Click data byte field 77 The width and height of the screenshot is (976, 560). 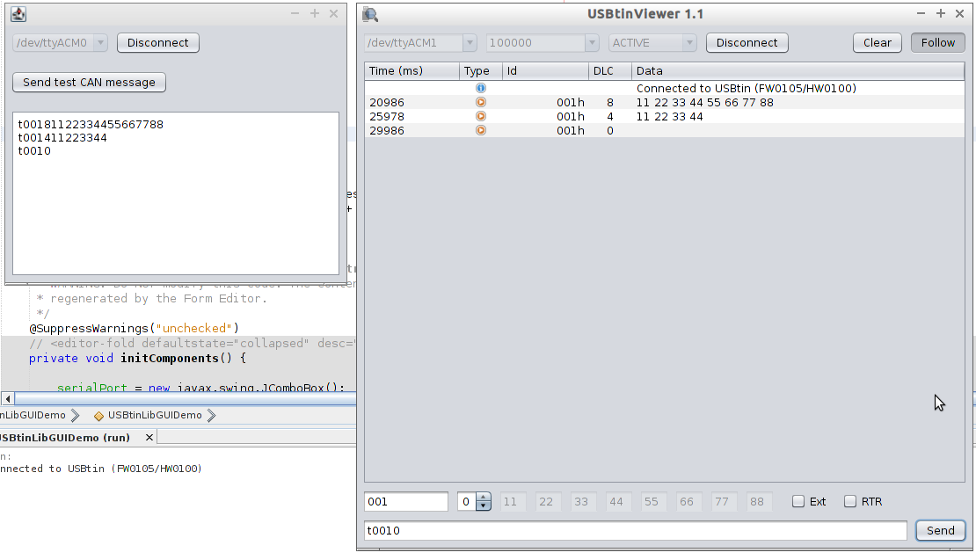(x=724, y=501)
